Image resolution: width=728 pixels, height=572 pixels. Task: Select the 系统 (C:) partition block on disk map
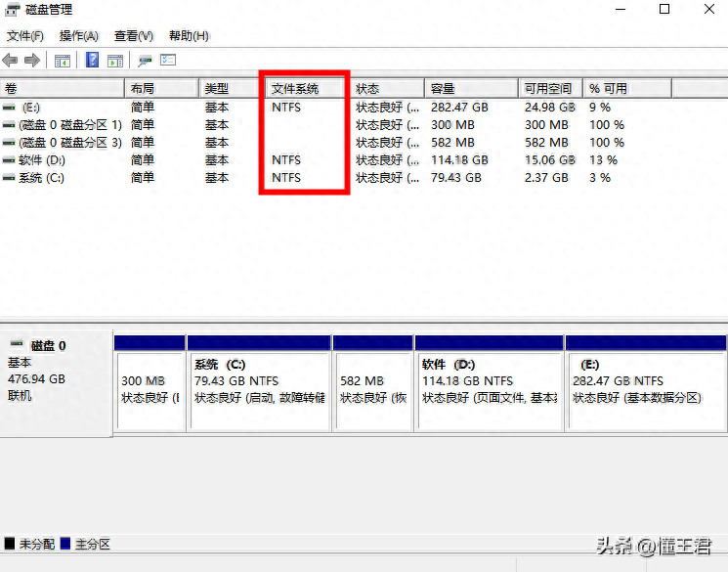(x=259, y=384)
